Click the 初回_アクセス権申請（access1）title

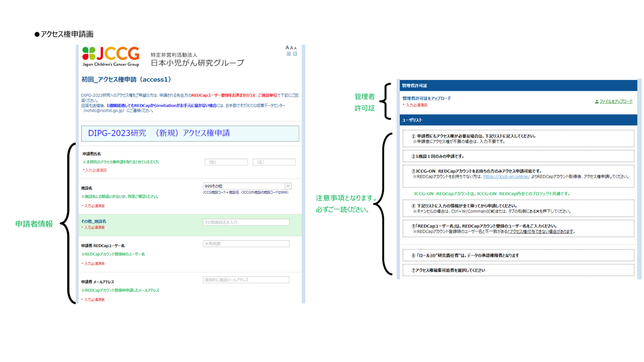coord(126,79)
